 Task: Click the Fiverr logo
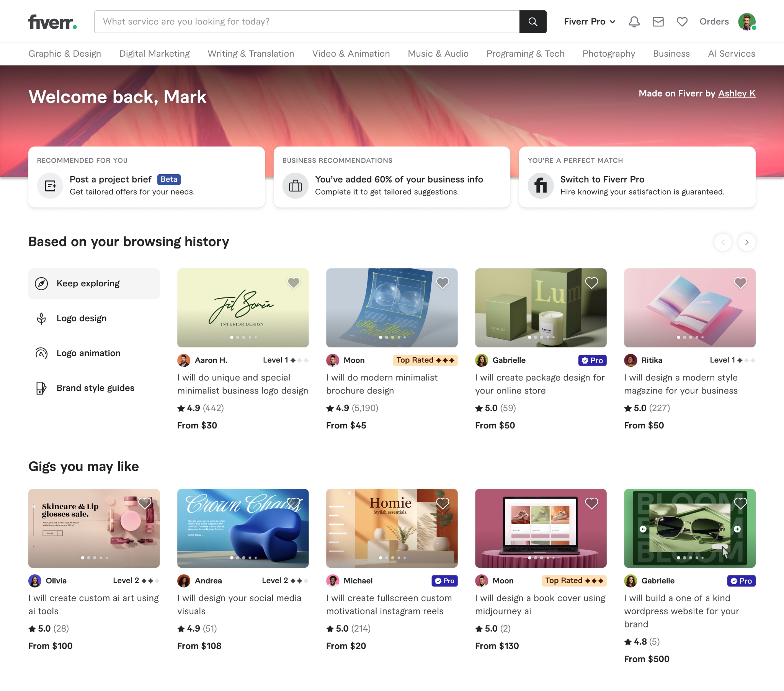52,22
